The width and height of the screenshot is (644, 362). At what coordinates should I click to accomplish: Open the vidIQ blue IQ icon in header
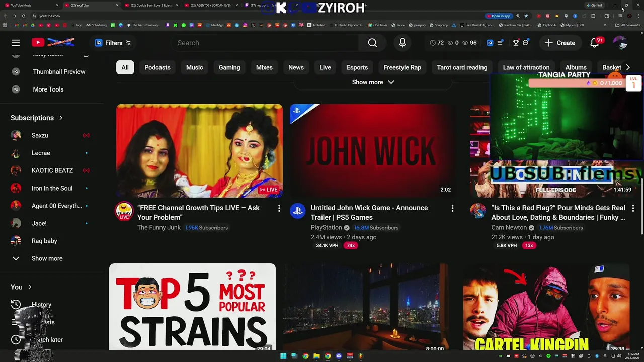coord(490,43)
